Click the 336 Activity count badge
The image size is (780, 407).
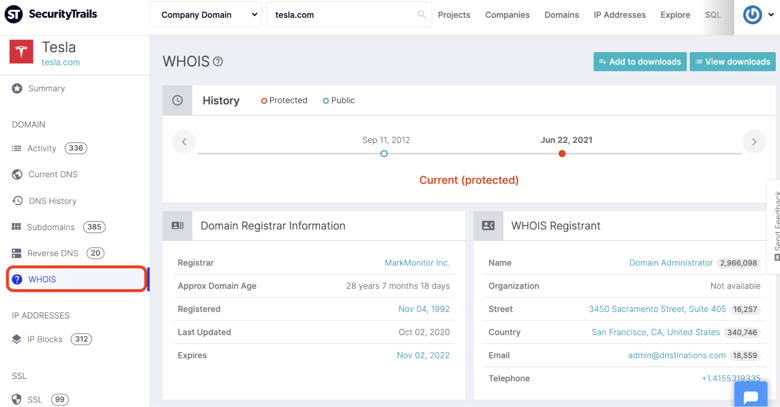pos(76,148)
